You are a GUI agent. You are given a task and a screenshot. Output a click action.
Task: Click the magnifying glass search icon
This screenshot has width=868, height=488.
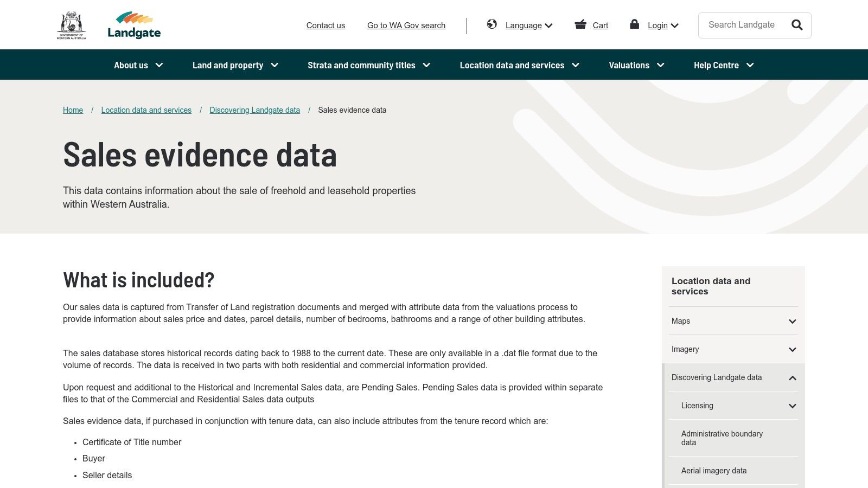(x=796, y=25)
